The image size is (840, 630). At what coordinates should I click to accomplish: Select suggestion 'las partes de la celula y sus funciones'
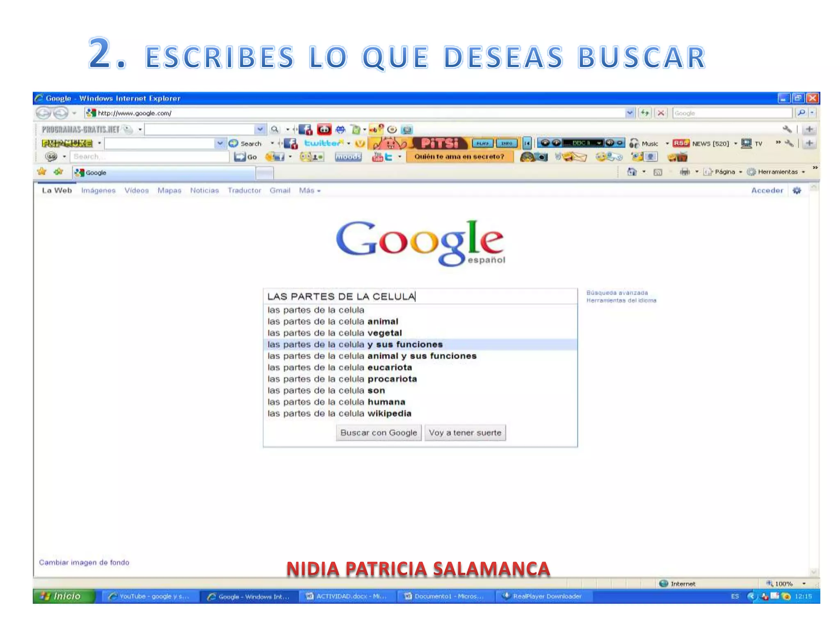coord(420,345)
